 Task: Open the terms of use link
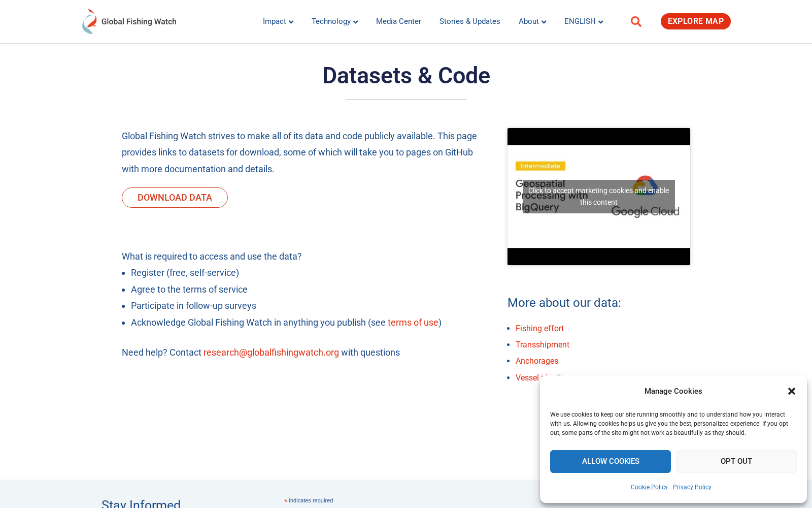[x=413, y=323]
